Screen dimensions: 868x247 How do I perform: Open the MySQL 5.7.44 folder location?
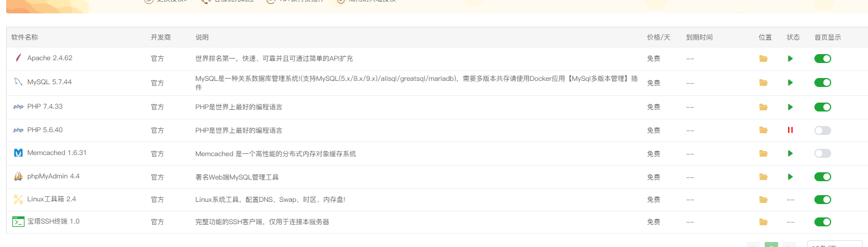point(764,83)
